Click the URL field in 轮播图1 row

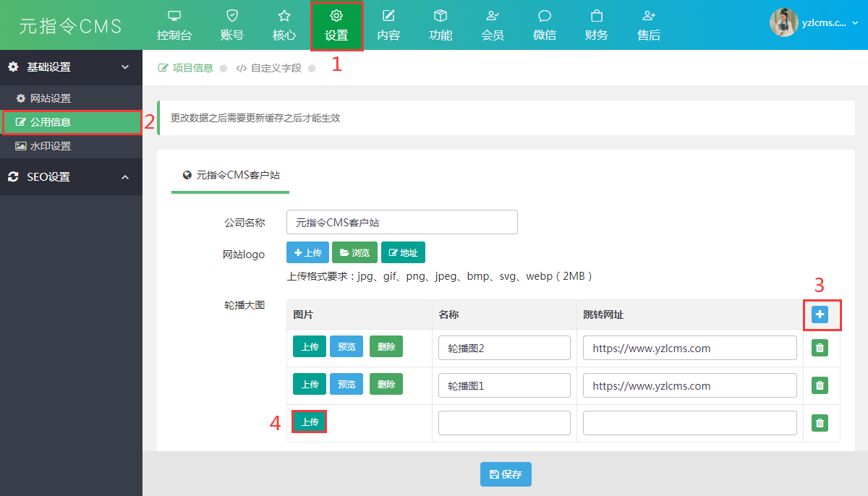pyautogui.click(x=690, y=385)
